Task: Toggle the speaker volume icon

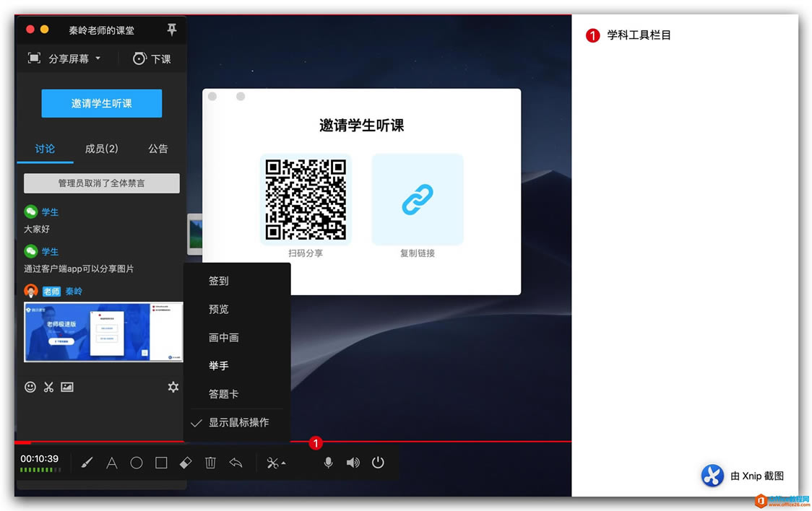Action: pos(353,463)
